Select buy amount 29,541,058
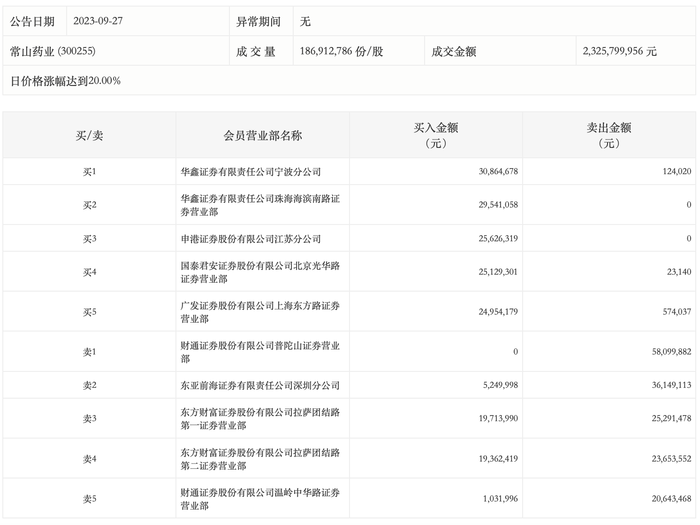Screen dimensions: 700x525 (x=498, y=205)
